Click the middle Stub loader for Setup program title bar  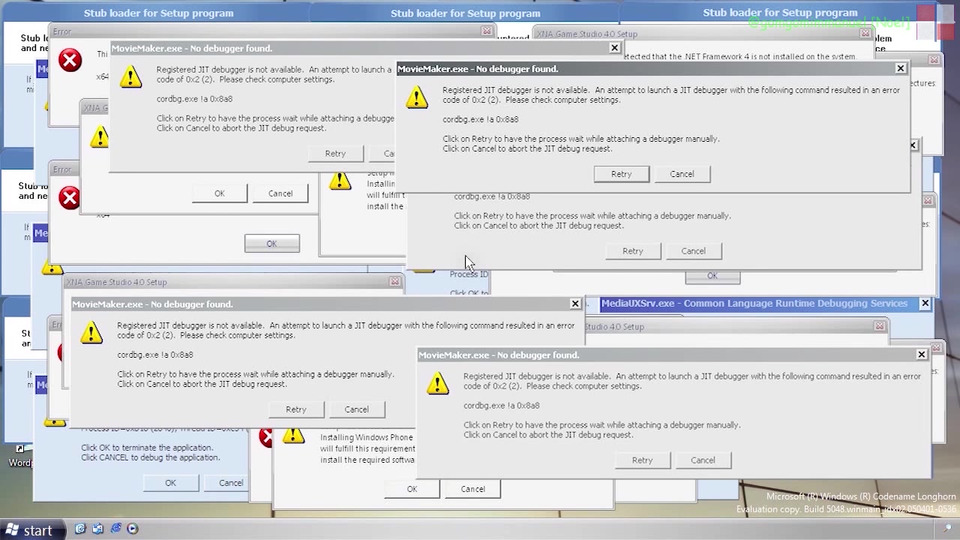coord(465,13)
